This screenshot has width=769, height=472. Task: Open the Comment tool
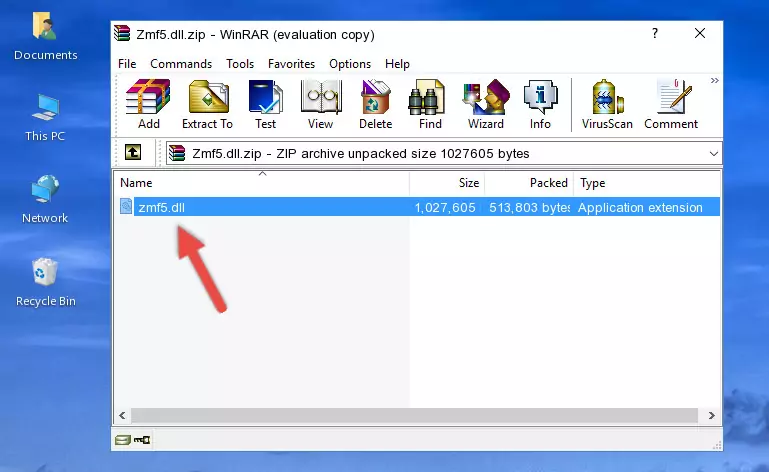[x=671, y=104]
